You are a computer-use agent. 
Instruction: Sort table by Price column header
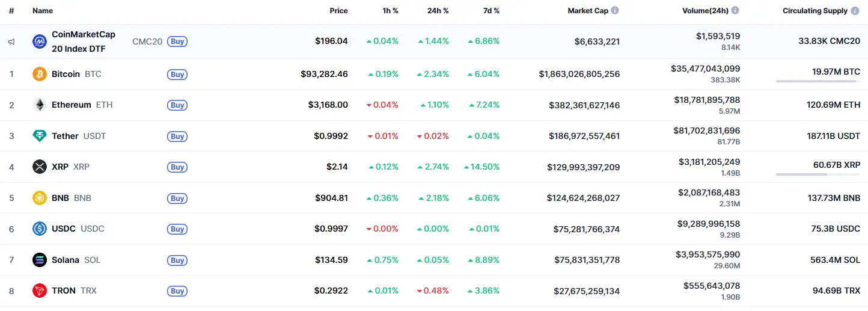(338, 11)
